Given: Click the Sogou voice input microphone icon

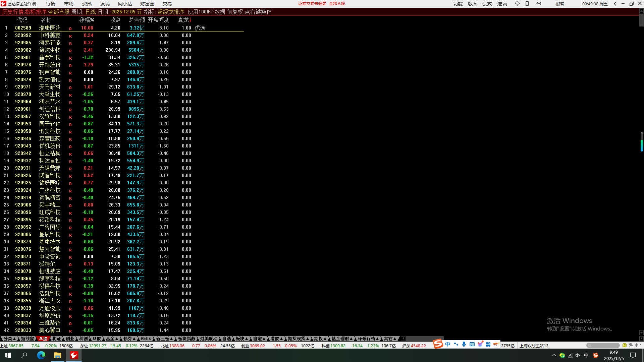Looking at the screenshot, I should click(464, 345).
